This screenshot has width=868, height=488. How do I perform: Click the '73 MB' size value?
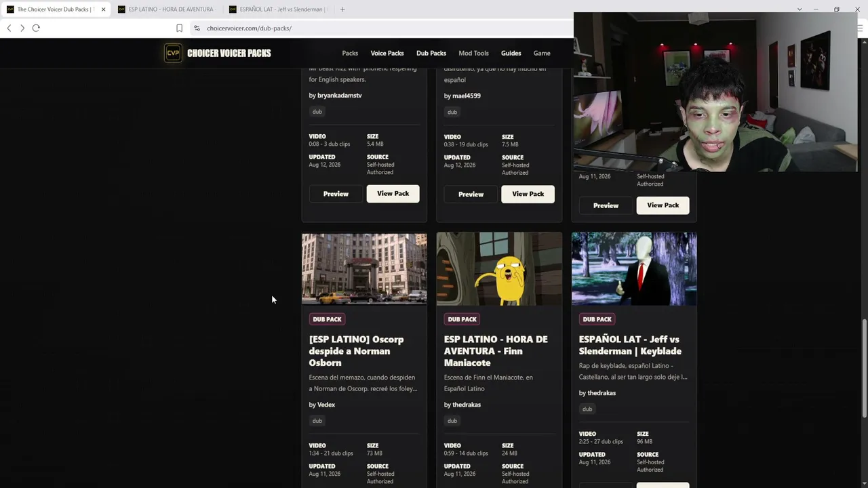(x=374, y=453)
